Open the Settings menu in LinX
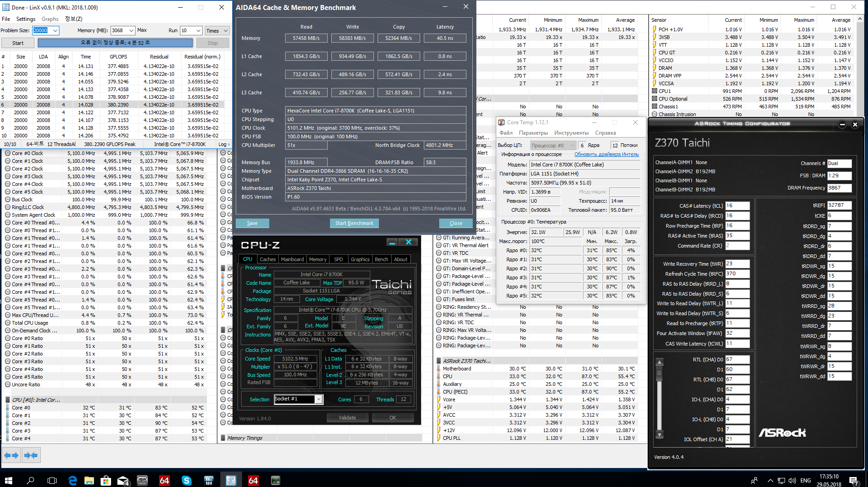The image size is (868, 487). click(x=26, y=19)
